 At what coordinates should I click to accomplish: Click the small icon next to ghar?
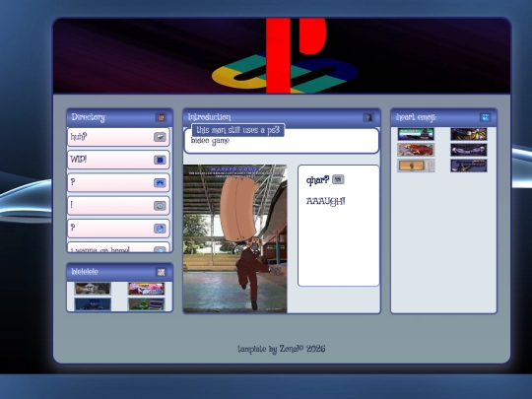(338, 179)
